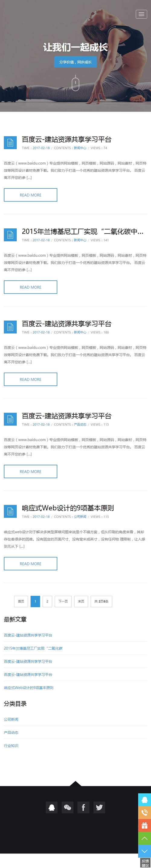Click the 分享价值，同步成长 button
Screen dimensions: 151x868
(75, 62)
